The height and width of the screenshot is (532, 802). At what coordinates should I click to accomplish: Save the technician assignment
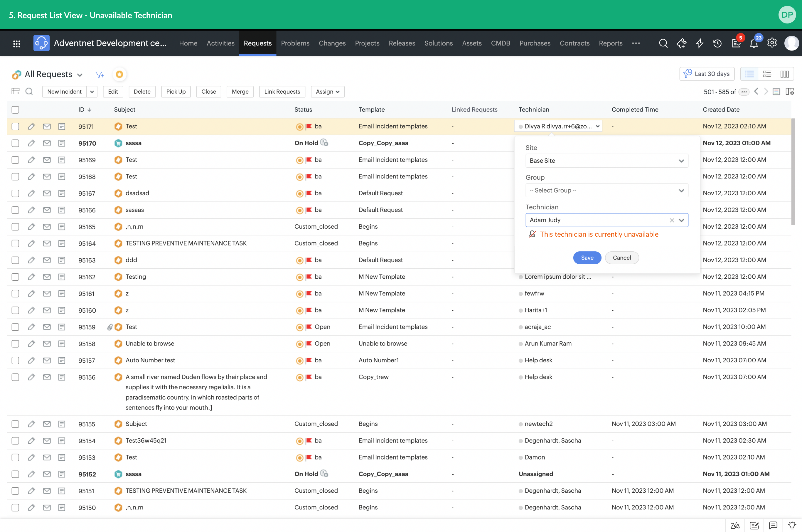pos(587,258)
